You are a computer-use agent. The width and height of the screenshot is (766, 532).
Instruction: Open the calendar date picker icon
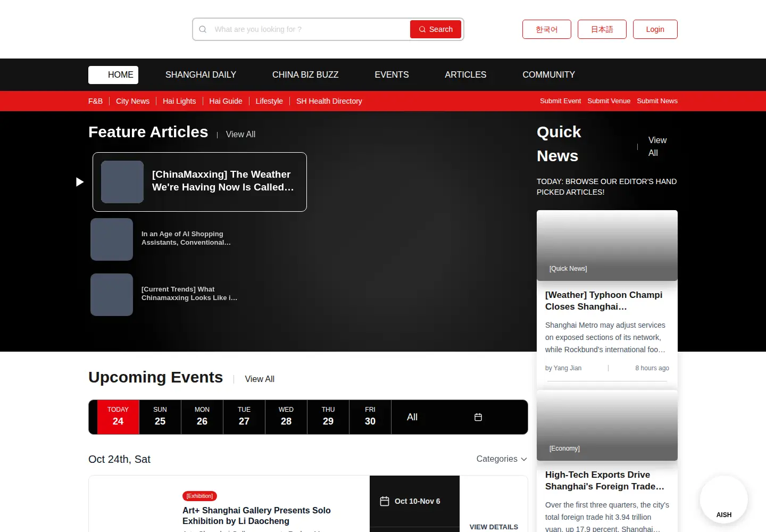(478, 417)
